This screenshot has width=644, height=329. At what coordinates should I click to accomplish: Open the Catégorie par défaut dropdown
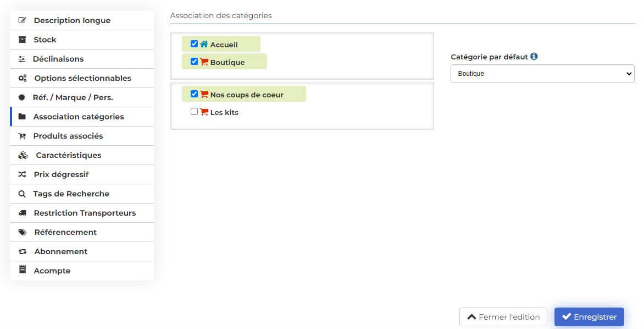click(542, 74)
